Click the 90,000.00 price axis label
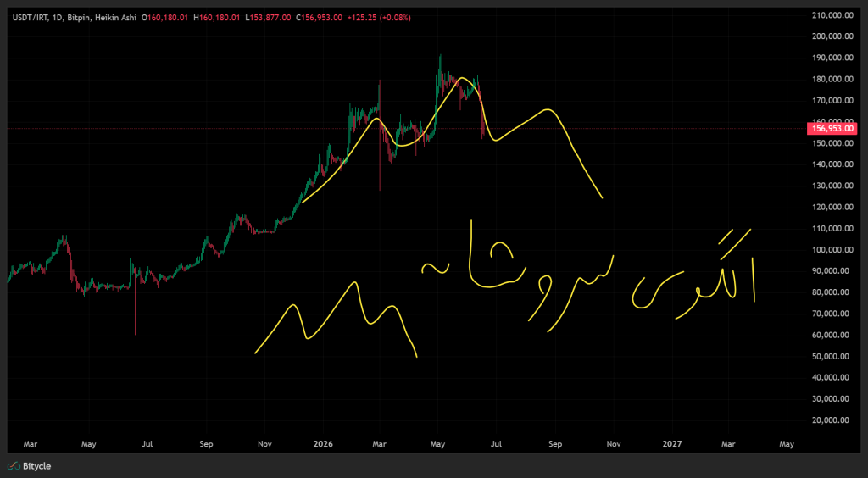868x478 pixels. point(831,271)
